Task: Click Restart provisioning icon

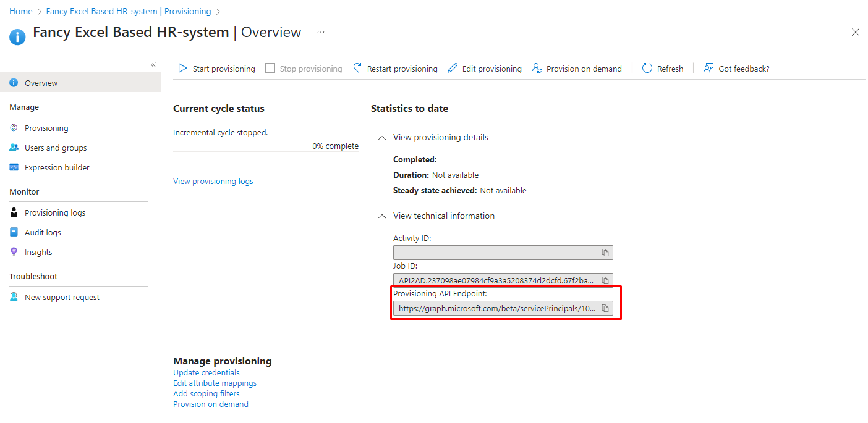Action: [x=357, y=69]
